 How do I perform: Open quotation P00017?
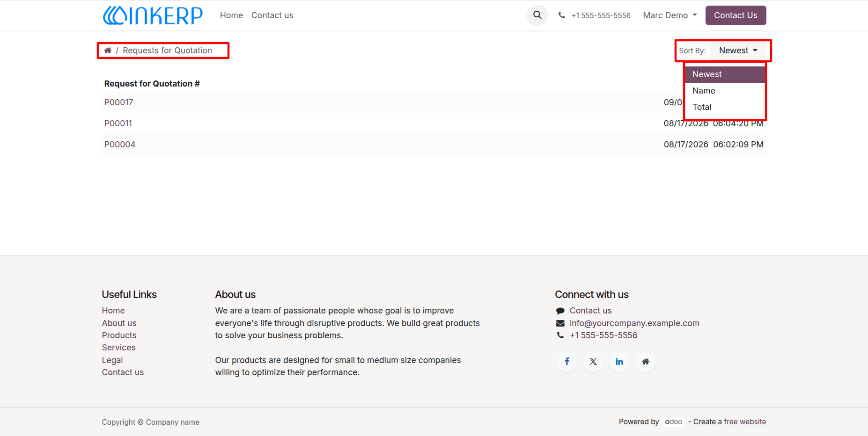click(x=118, y=102)
